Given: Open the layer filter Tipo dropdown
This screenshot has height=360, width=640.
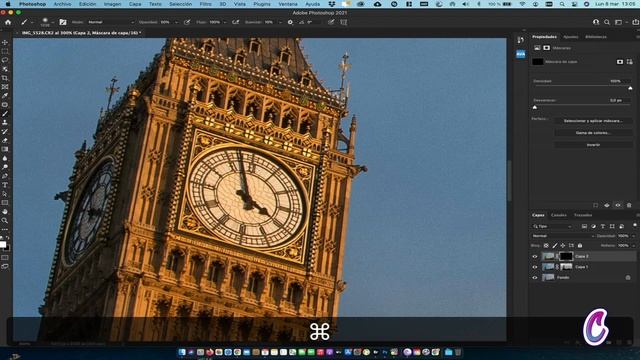Looking at the screenshot, I should (x=552, y=226).
